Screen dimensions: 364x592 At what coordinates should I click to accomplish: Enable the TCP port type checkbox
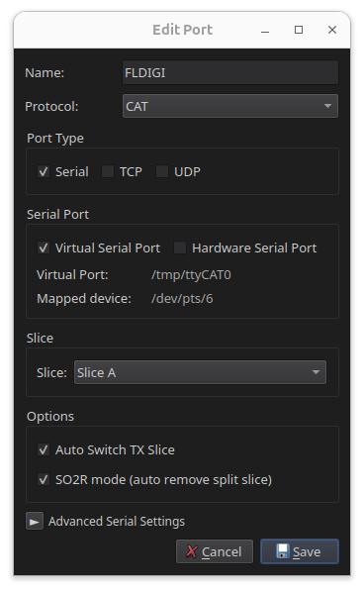[x=108, y=171]
